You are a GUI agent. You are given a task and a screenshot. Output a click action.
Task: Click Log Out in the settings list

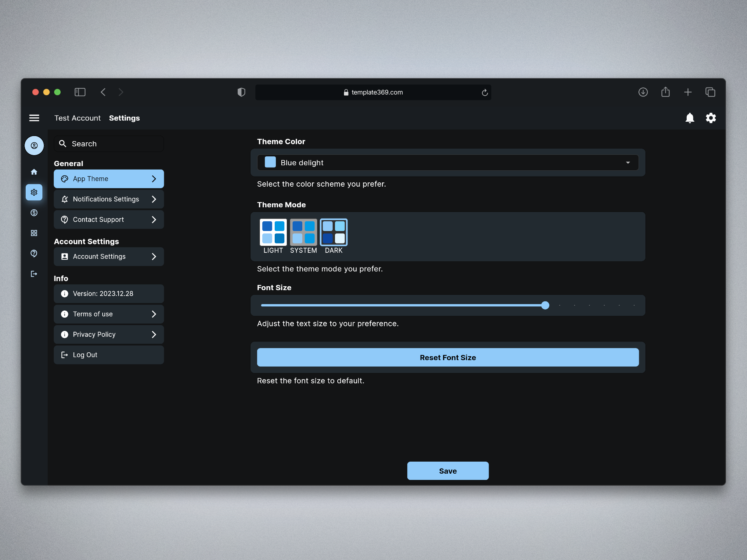pyautogui.click(x=109, y=355)
